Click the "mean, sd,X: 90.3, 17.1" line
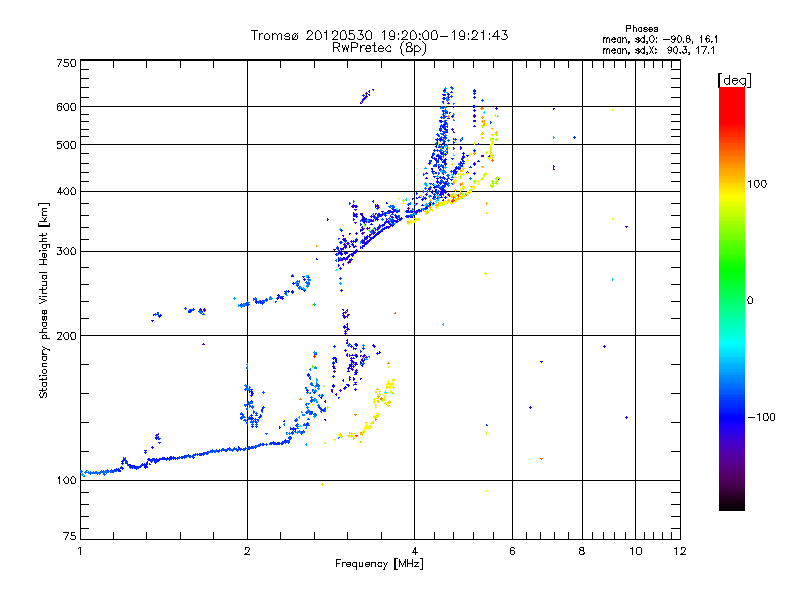This screenshot has width=800, height=600. pyautogui.click(x=659, y=50)
